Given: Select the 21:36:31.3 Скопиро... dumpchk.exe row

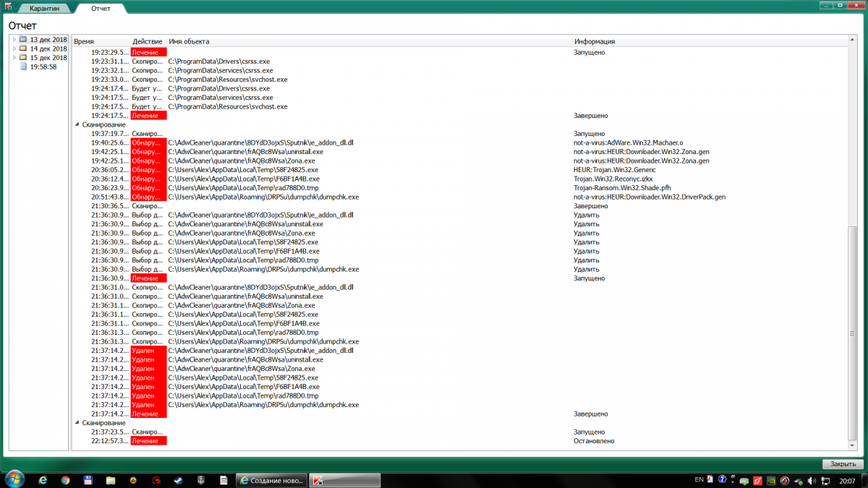Looking at the screenshot, I should 460,341.
